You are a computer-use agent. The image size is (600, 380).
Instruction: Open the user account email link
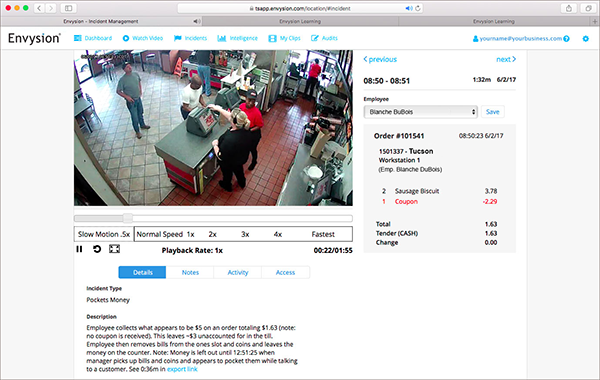pos(517,39)
